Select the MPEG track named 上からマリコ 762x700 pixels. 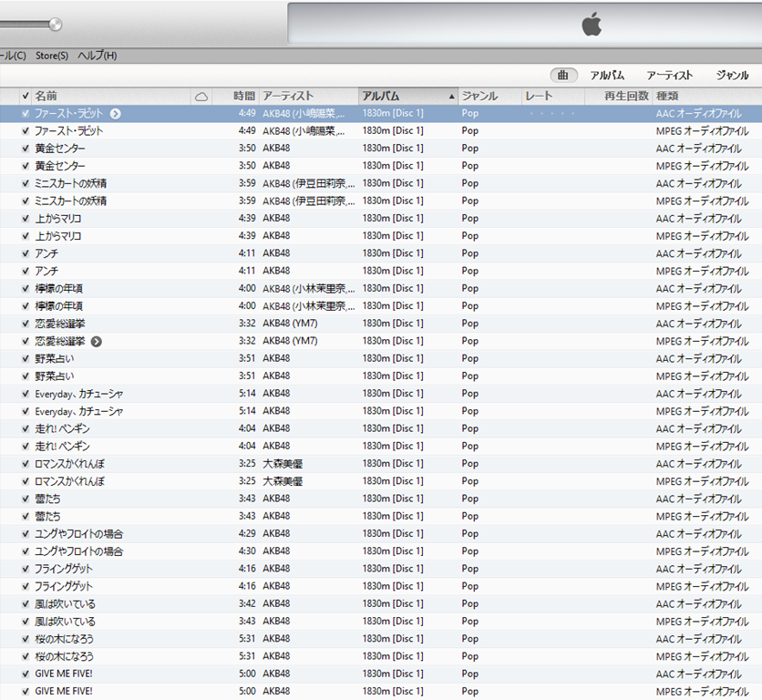point(57,236)
